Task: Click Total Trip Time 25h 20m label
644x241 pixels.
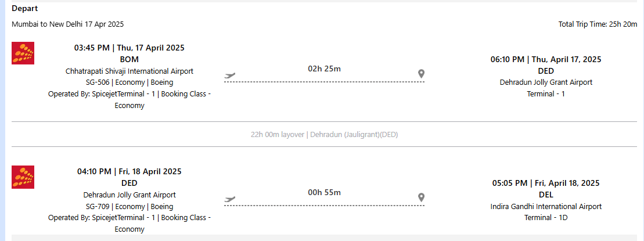Action: (598, 24)
